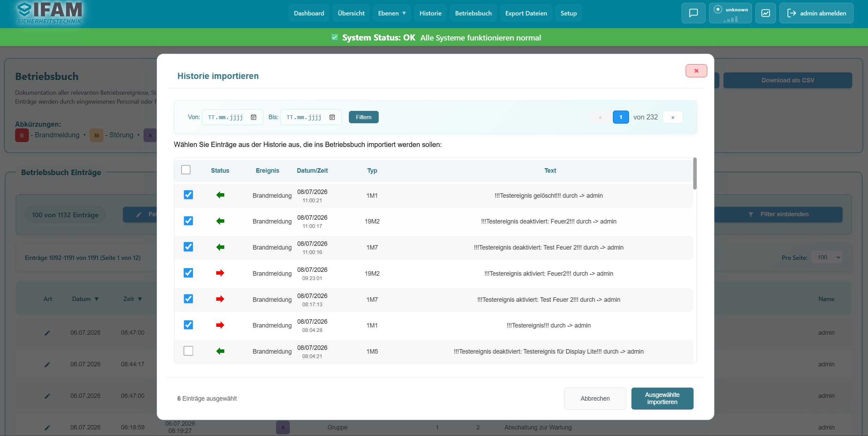868x436 pixels.
Task: Expand the Ebenen dropdown menu
Action: pos(392,13)
